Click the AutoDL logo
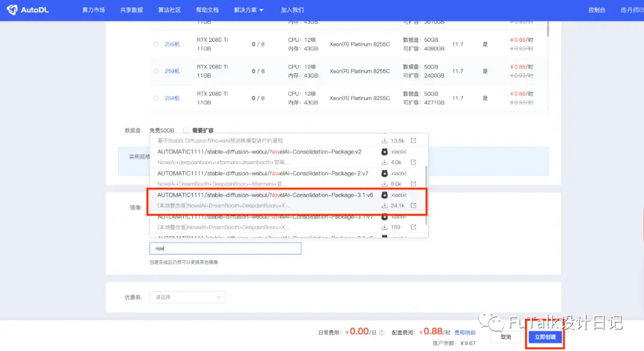644x351 pixels. (x=27, y=10)
